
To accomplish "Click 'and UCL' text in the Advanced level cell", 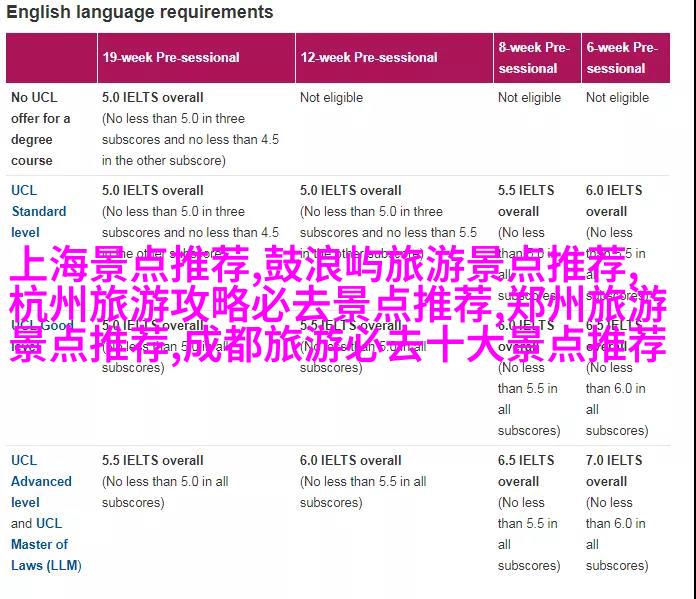I will click(36, 524).
